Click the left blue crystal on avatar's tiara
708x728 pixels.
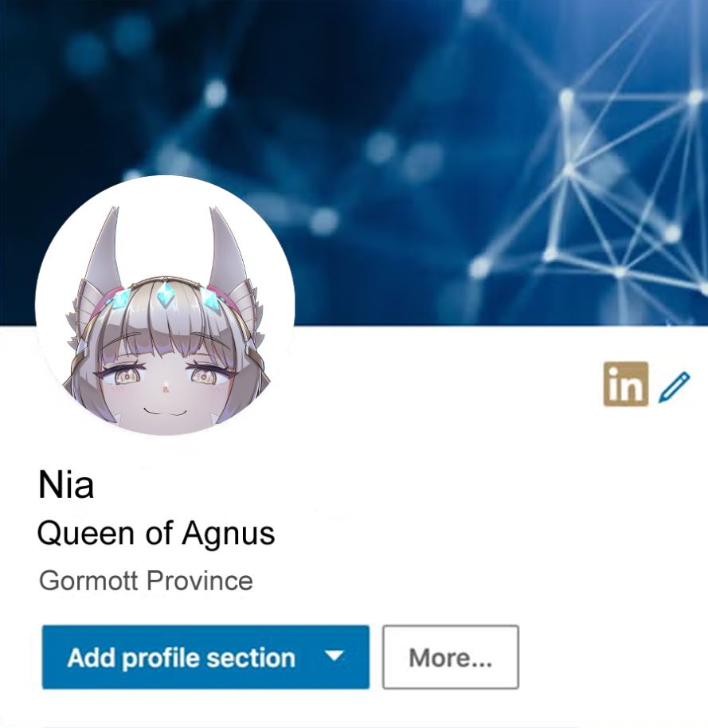[x=120, y=298]
